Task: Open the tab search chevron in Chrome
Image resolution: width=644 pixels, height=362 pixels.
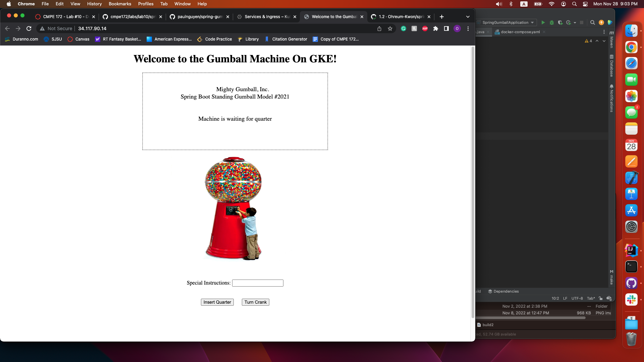Action: pos(467,16)
